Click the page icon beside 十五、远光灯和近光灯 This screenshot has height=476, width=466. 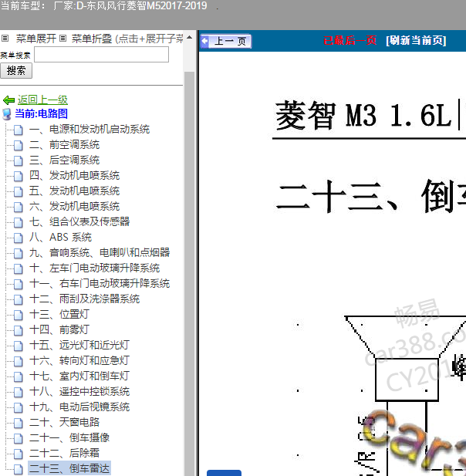19,346
